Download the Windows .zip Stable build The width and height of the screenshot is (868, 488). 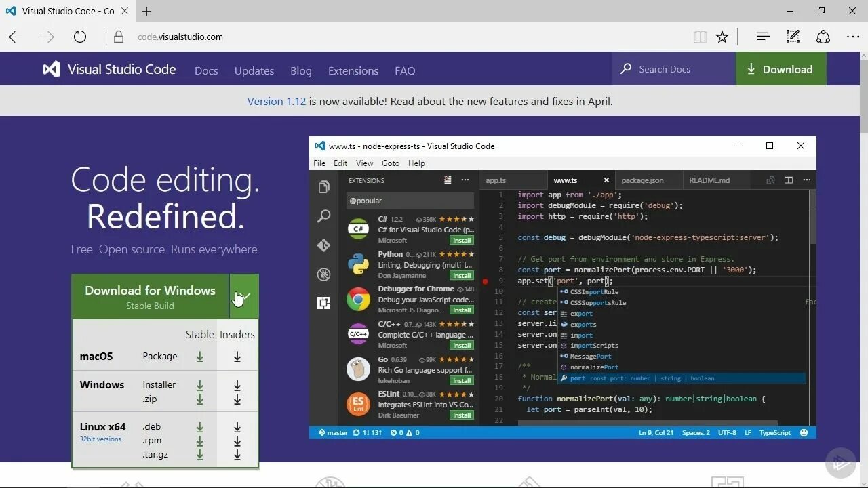[x=200, y=399]
